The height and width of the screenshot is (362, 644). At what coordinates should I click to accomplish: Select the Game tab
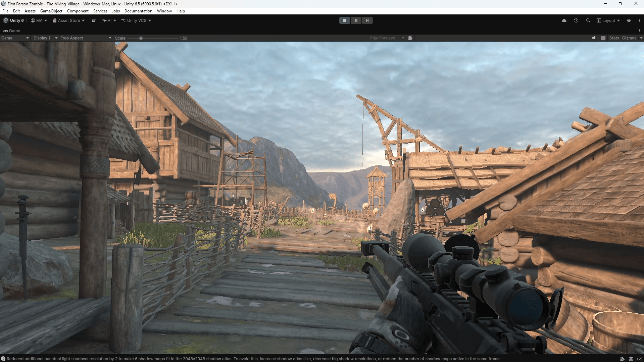(12, 31)
